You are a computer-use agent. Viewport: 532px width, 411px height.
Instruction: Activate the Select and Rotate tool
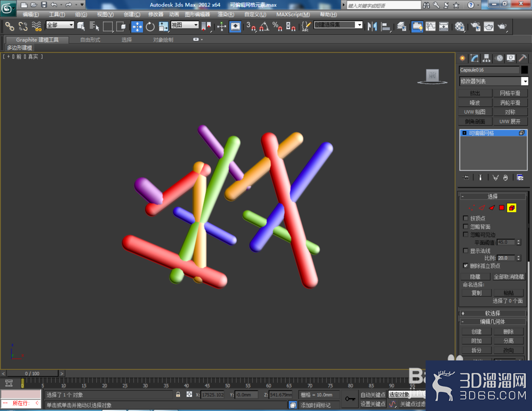(150, 26)
